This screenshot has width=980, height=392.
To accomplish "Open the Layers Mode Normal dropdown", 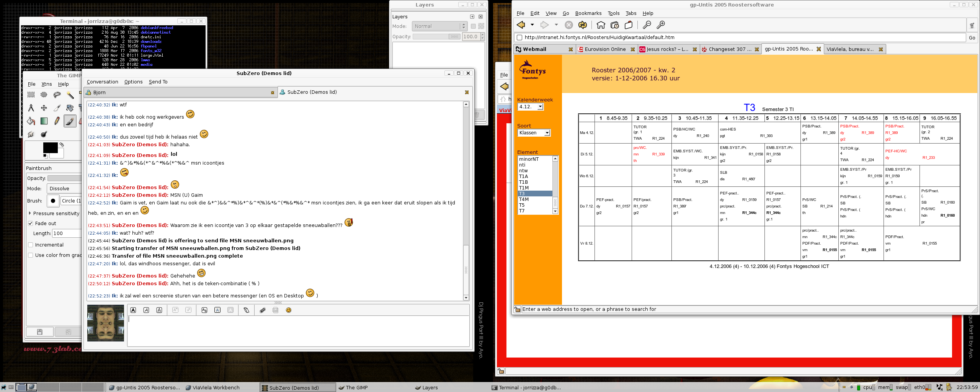I will 439,26.
